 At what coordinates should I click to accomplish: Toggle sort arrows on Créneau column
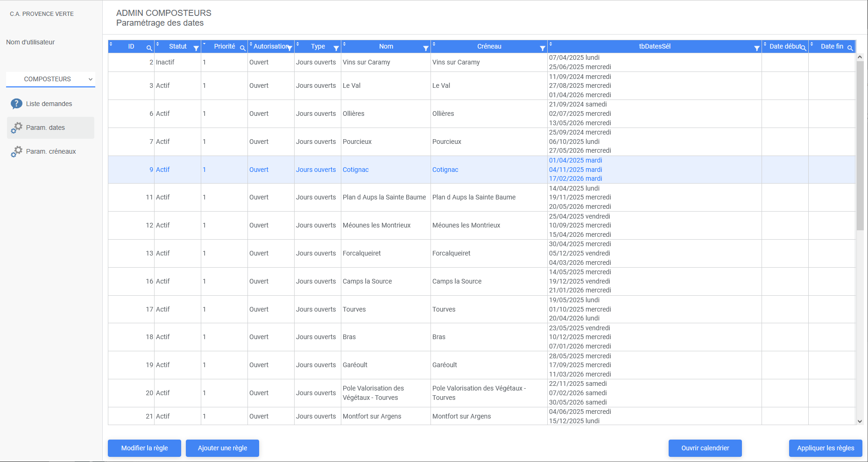434,44
